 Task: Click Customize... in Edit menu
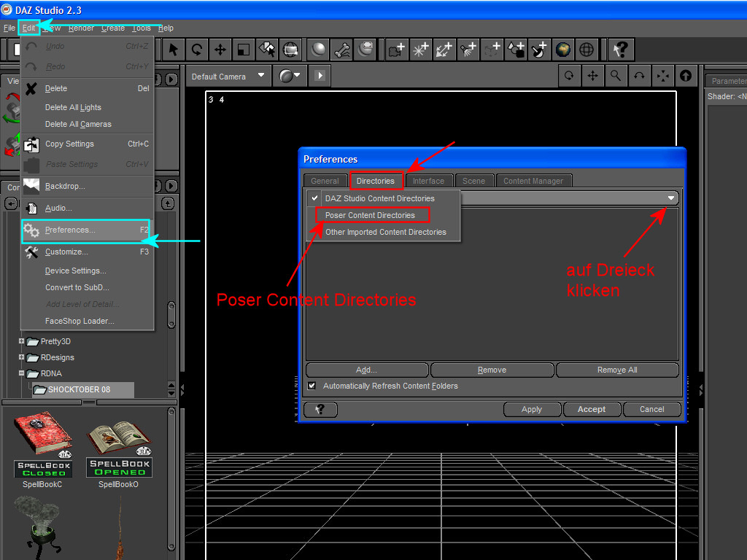tap(88, 252)
